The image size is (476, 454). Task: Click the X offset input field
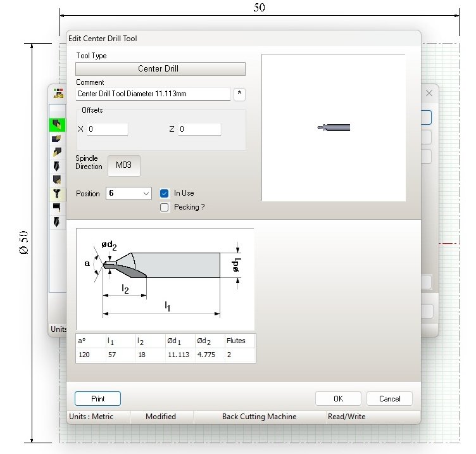click(108, 129)
